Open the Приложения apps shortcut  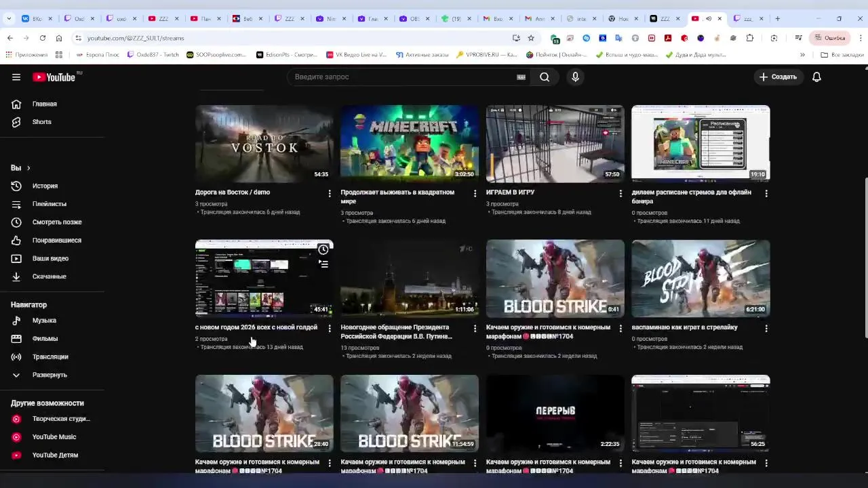point(26,55)
